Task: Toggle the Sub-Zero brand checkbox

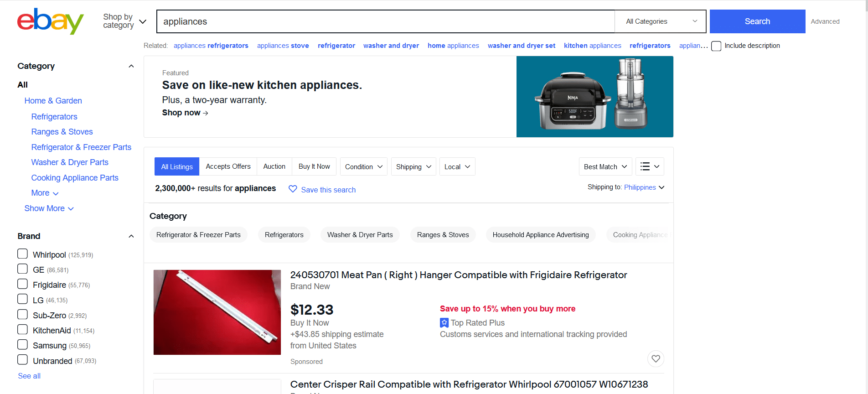Action: tap(22, 314)
